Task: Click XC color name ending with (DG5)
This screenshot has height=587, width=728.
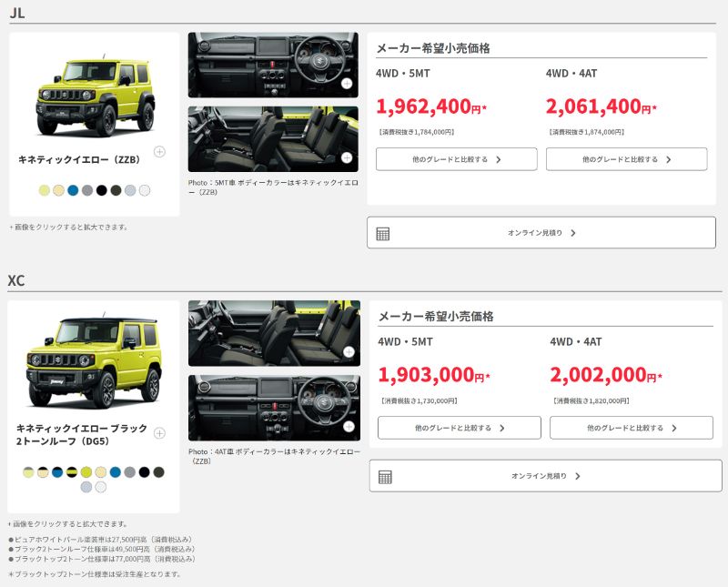Action: pos(82,434)
